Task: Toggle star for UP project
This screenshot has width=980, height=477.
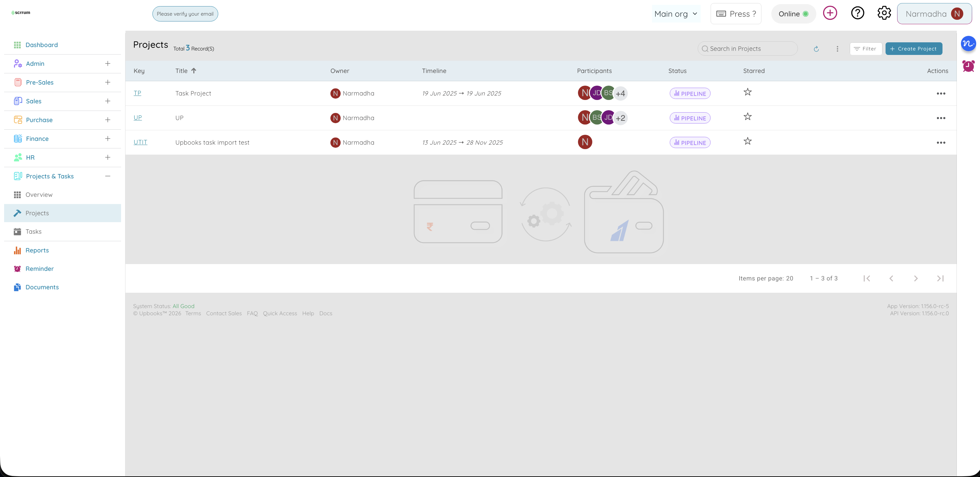Action: pyautogui.click(x=747, y=117)
